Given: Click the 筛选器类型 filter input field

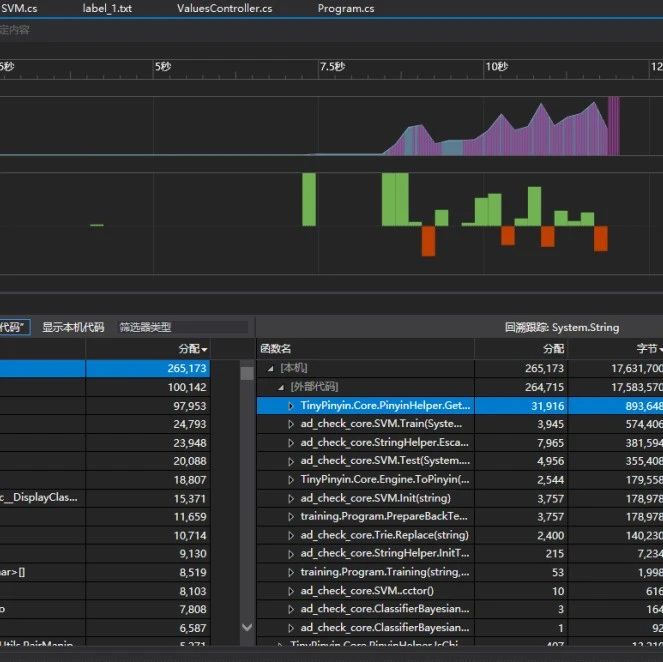Looking at the screenshot, I should (183, 327).
